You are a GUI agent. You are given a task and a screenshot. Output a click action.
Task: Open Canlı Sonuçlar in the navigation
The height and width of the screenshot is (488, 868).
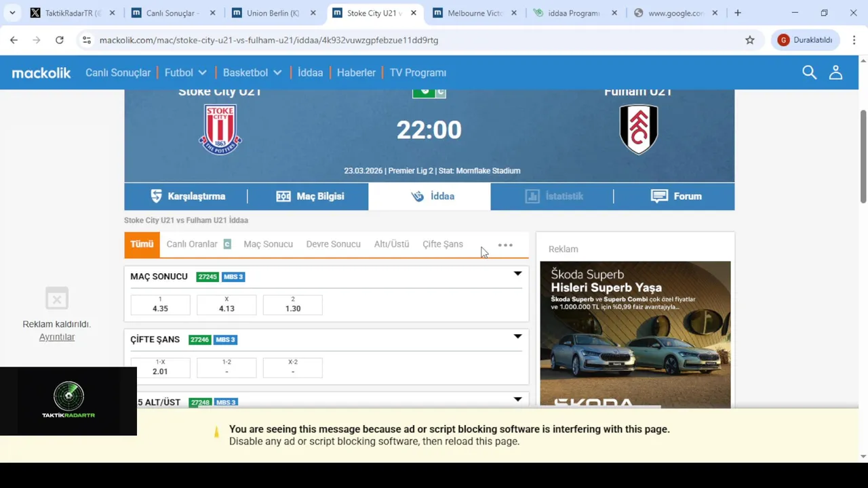118,73
